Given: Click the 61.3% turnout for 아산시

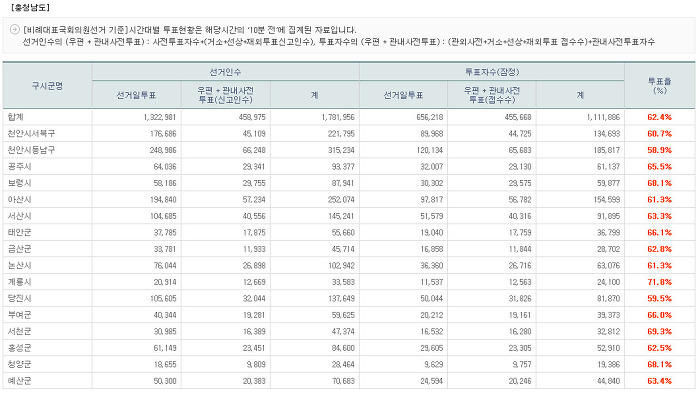Looking at the screenshot, I should pyautogui.click(x=659, y=200).
